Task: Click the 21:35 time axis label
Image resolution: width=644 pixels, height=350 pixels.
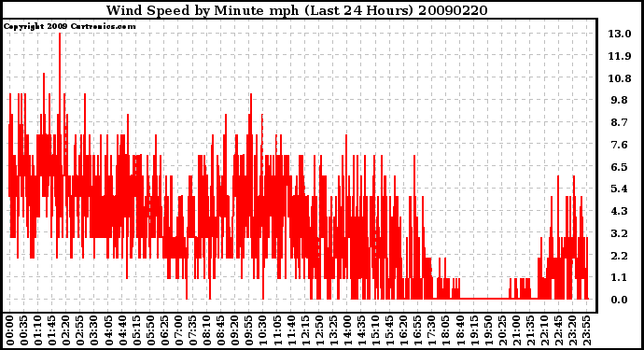Action: pyautogui.click(x=529, y=330)
